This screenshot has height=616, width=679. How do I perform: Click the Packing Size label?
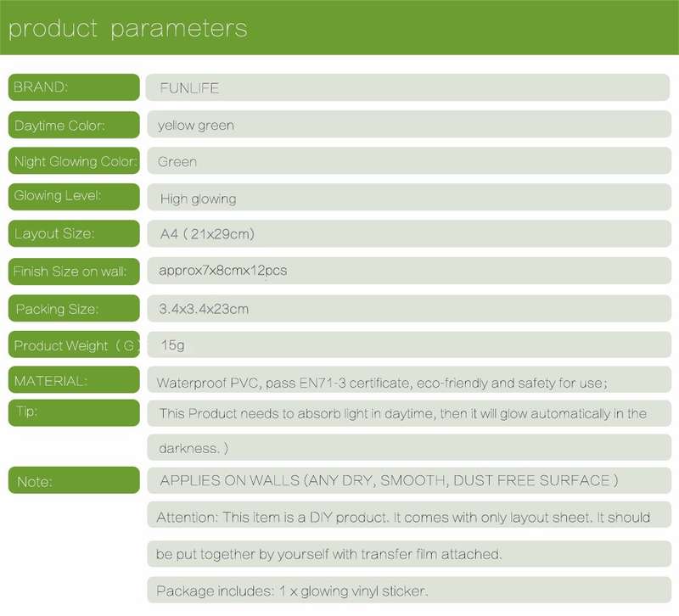pos(74,308)
